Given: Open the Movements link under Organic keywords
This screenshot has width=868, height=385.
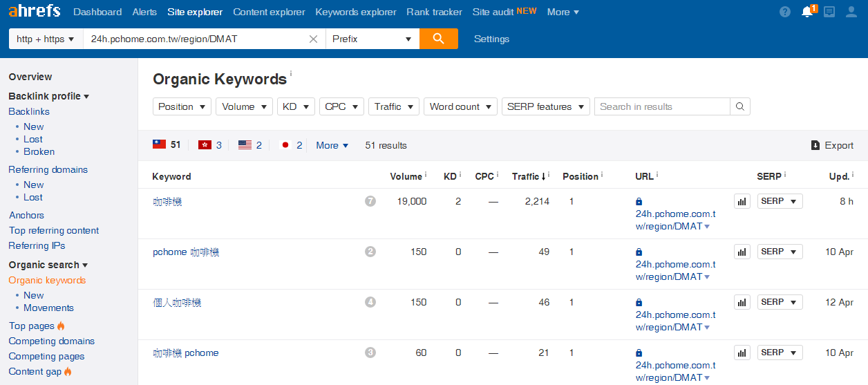Looking at the screenshot, I should pos(48,308).
